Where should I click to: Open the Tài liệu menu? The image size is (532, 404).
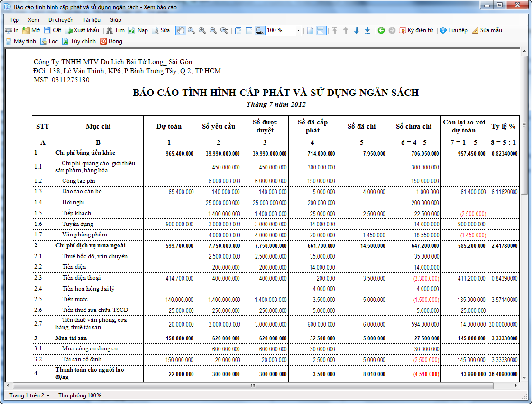[91, 20]
